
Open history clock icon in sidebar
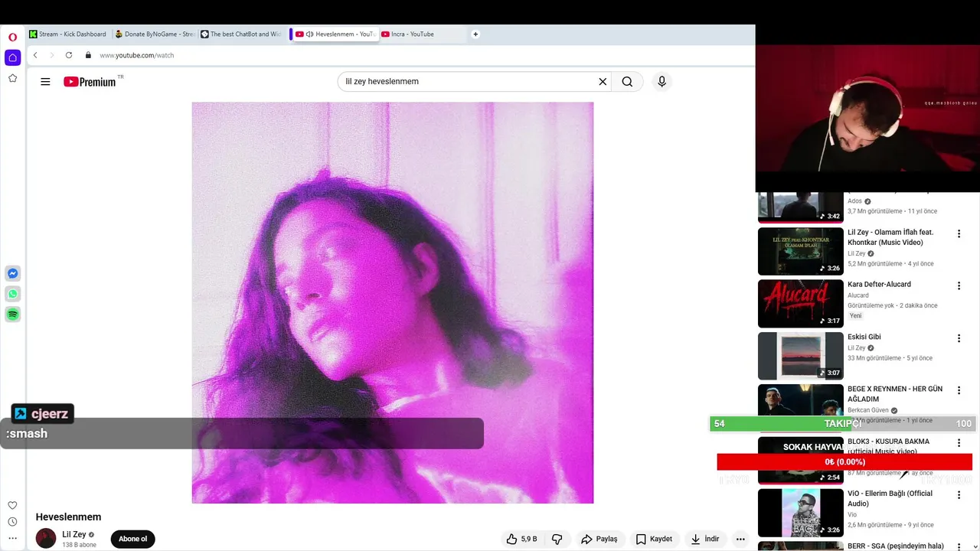click(x=12, y=522)
